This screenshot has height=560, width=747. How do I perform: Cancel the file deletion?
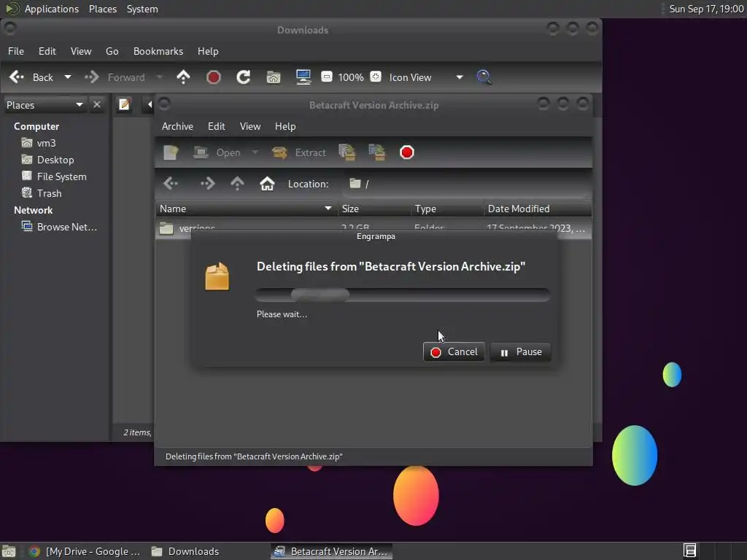point(454,352)
